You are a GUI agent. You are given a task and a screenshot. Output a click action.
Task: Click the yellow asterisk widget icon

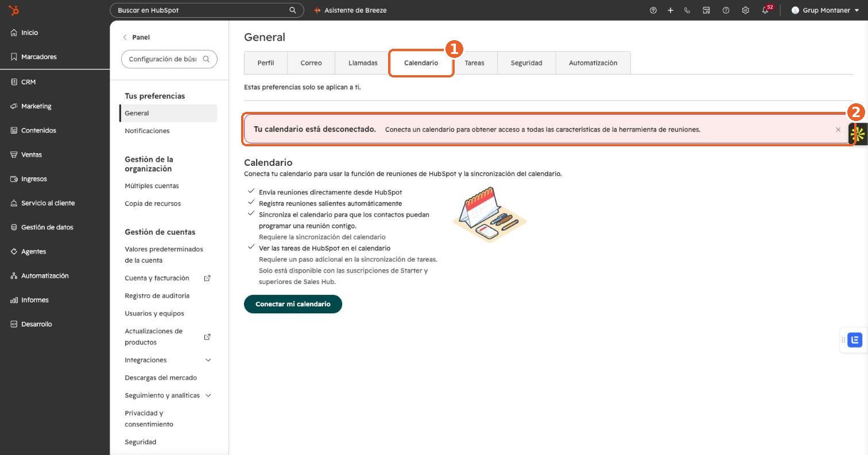click(x=858, y=134)
